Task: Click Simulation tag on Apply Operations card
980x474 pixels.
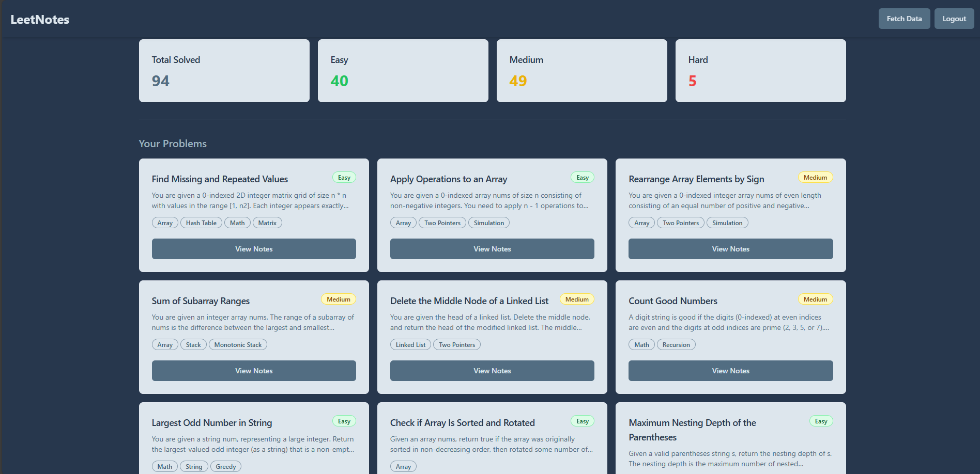Action: (x=489, y=223)
